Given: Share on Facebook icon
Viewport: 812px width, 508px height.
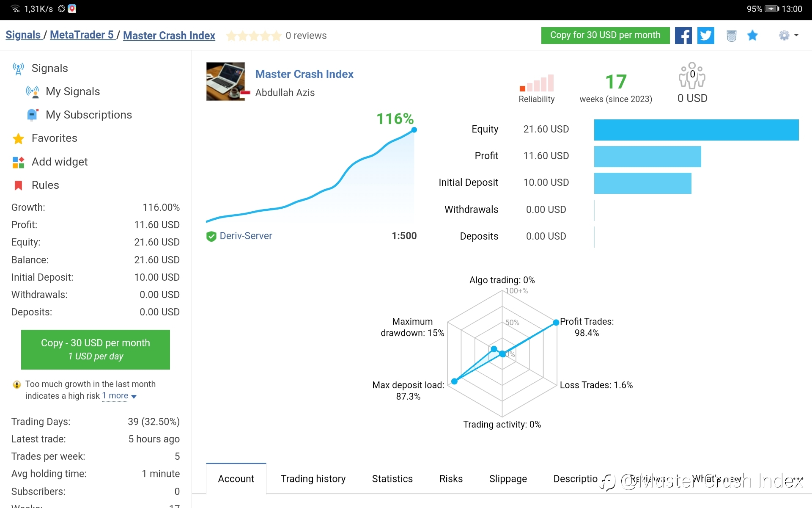Looking at the screenshot, I should [x=683, y=36].
